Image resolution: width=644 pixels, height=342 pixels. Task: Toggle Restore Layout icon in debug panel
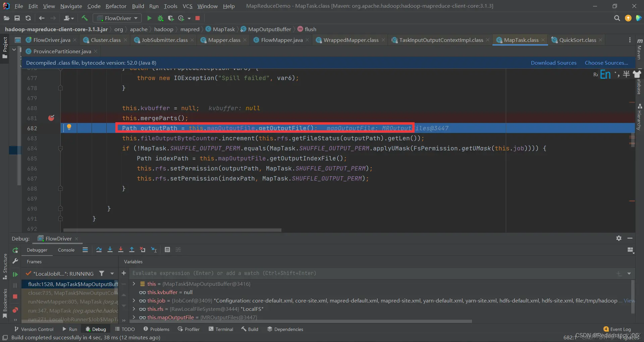[x=630, y=250]
